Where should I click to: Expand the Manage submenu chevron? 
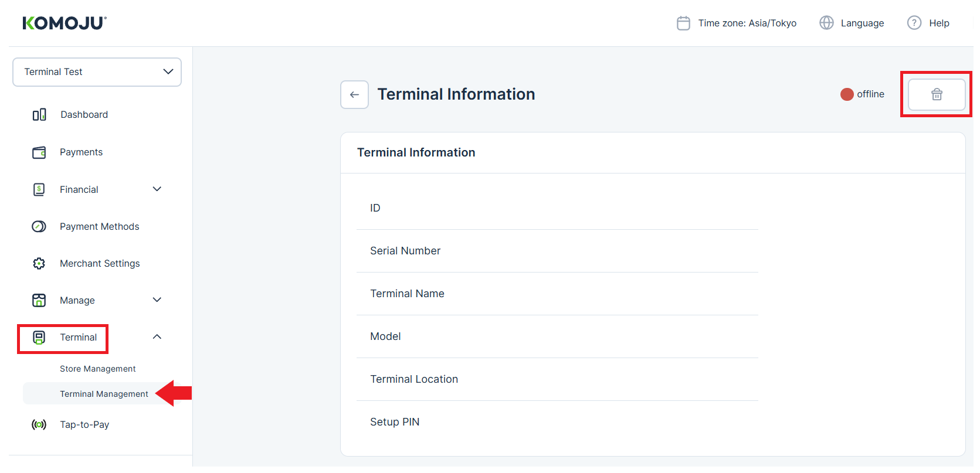coord(157,300)
